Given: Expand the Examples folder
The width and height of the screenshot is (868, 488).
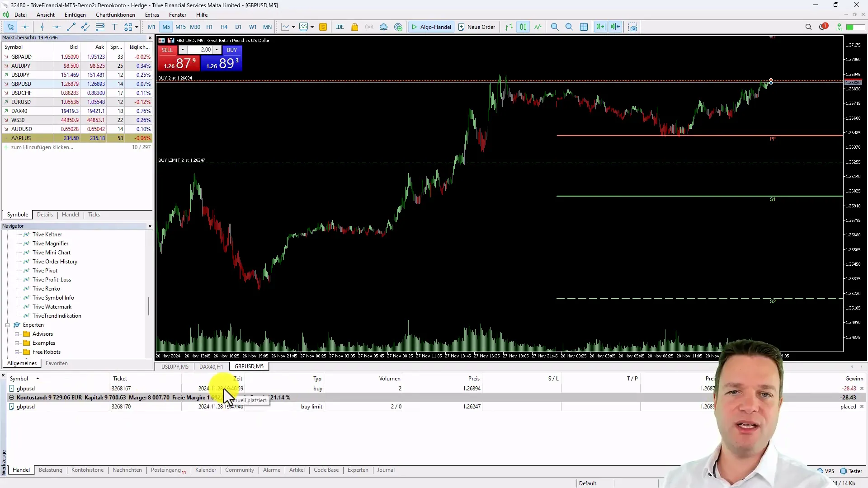Looking at the screenshot, I should pos(17,343).
